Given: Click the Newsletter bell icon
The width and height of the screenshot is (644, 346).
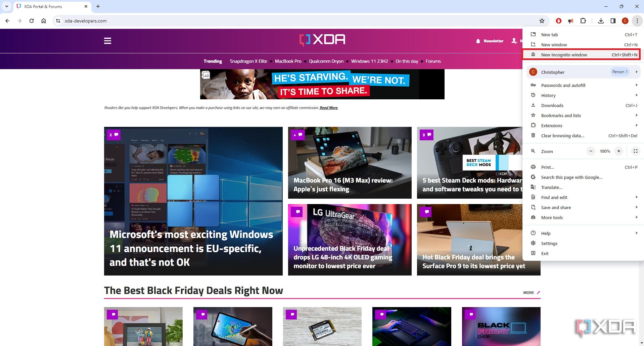Looking at the screenshot, I should coord(478,41).
